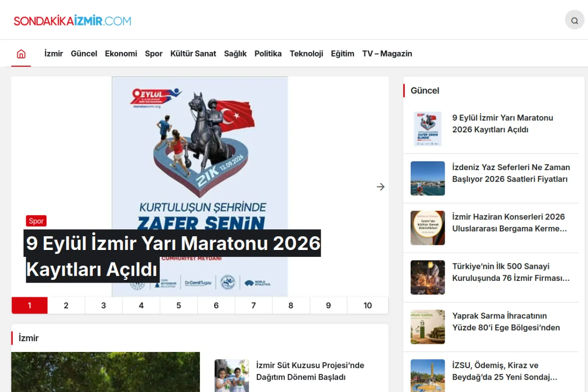Viewport: 588px width, 392px height.
Task: Click the İZSU Ödemiş thumbnail
Action: click(428, 375)
